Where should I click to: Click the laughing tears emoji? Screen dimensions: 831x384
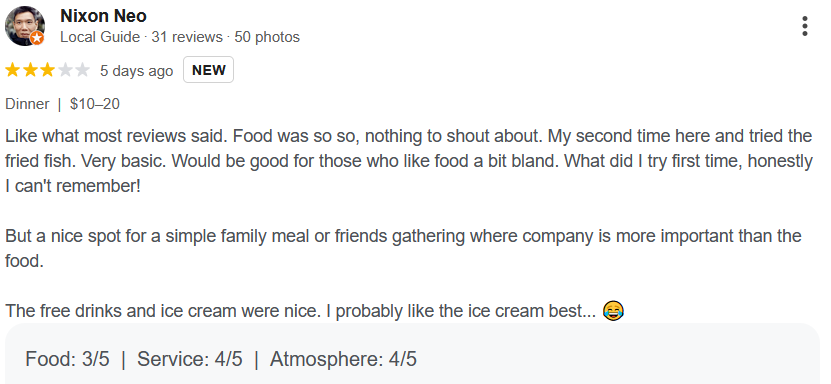pyautogui.click(x=613, y=311)
